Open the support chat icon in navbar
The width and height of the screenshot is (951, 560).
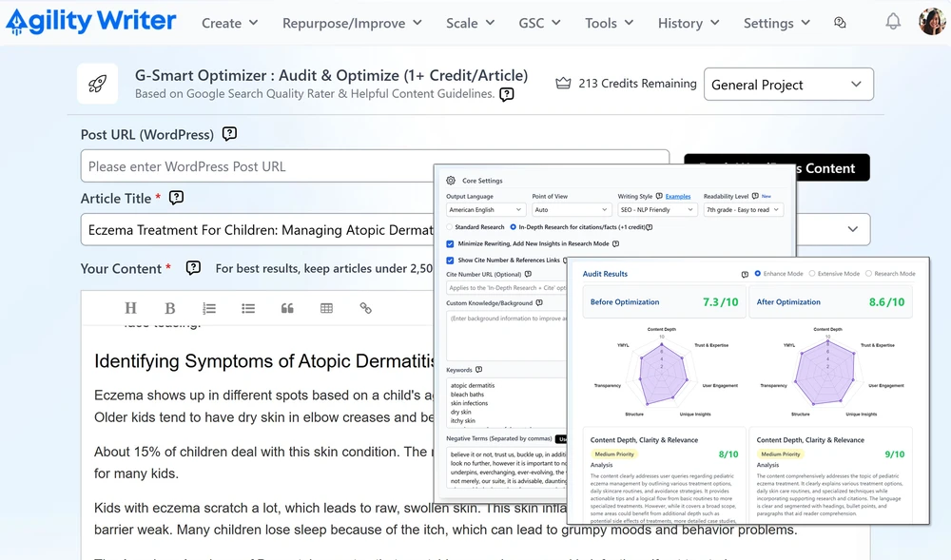coord(840,23)
